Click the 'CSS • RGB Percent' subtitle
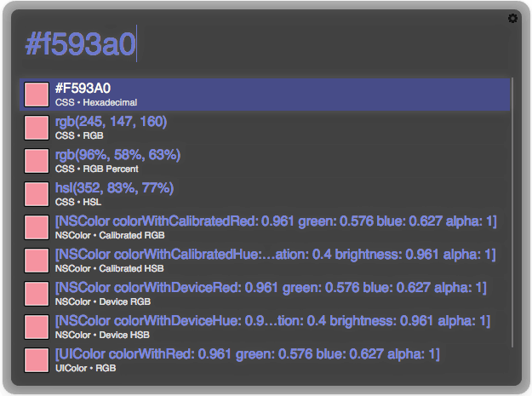 [x=97, y=169]
